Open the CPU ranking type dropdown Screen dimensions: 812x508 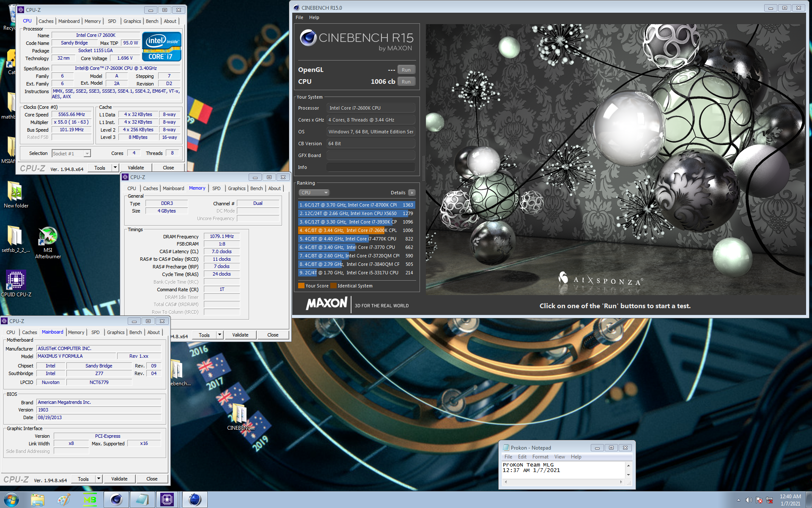(314, 193)
